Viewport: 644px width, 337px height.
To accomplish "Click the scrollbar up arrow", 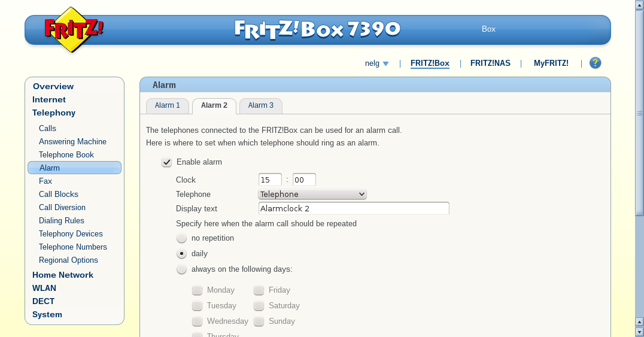I will (x=639, y=5).
